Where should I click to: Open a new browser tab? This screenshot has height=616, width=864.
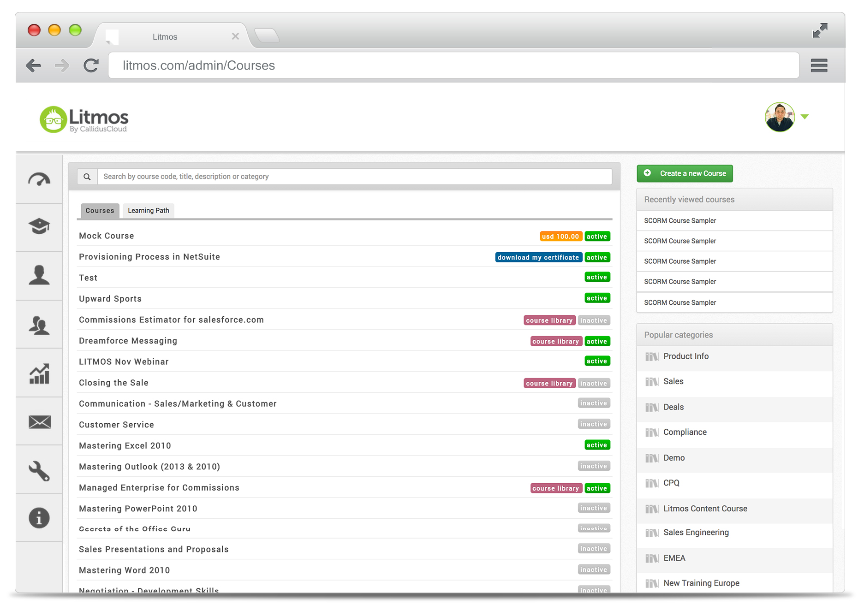point(267,36)
